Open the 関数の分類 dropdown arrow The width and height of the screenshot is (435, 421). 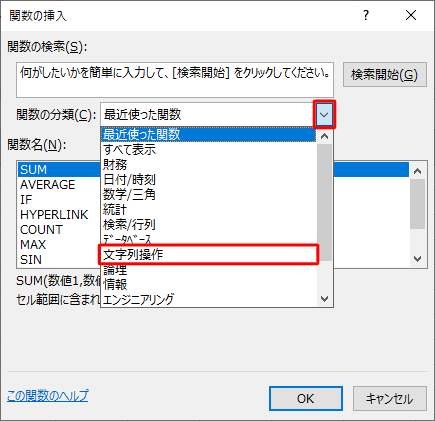tap(324, 115)
